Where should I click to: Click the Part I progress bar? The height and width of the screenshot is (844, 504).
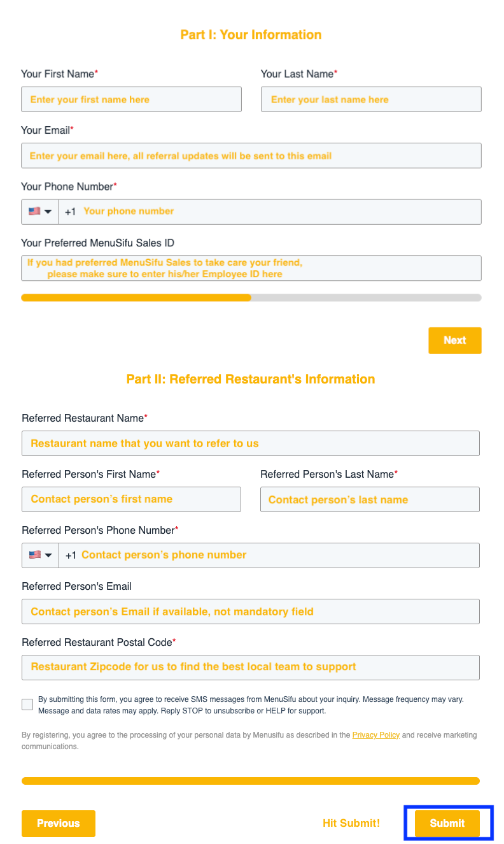[x=251, y=297]
